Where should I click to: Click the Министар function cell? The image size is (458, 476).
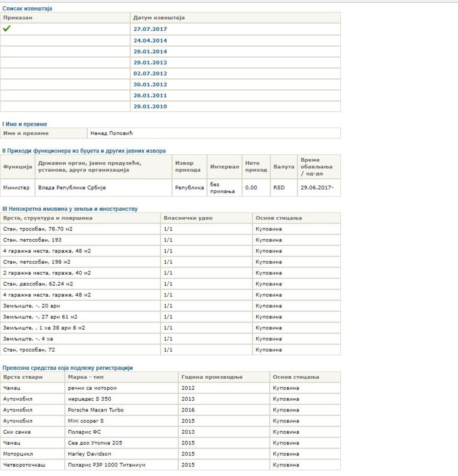point(16,187)
